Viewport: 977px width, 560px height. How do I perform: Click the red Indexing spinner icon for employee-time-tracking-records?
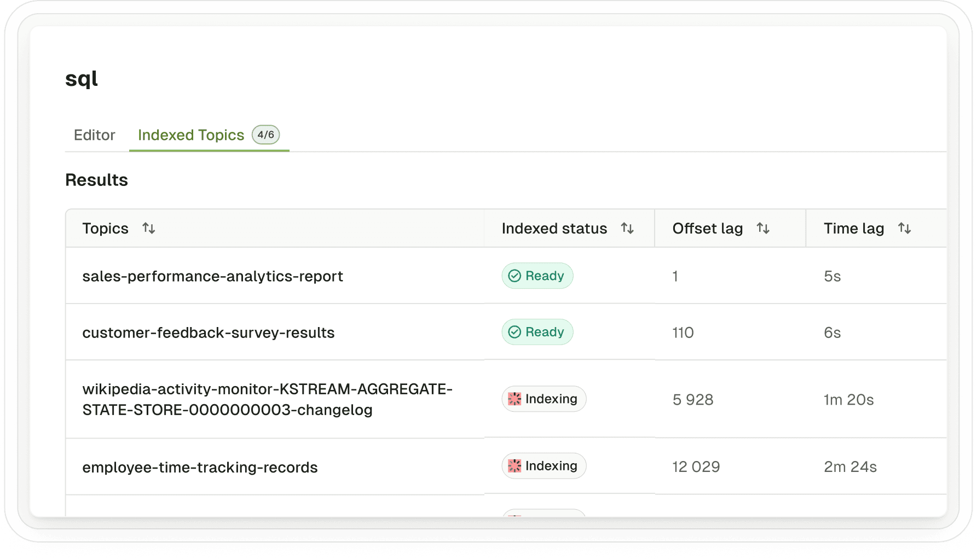click(x=515, y=465)
